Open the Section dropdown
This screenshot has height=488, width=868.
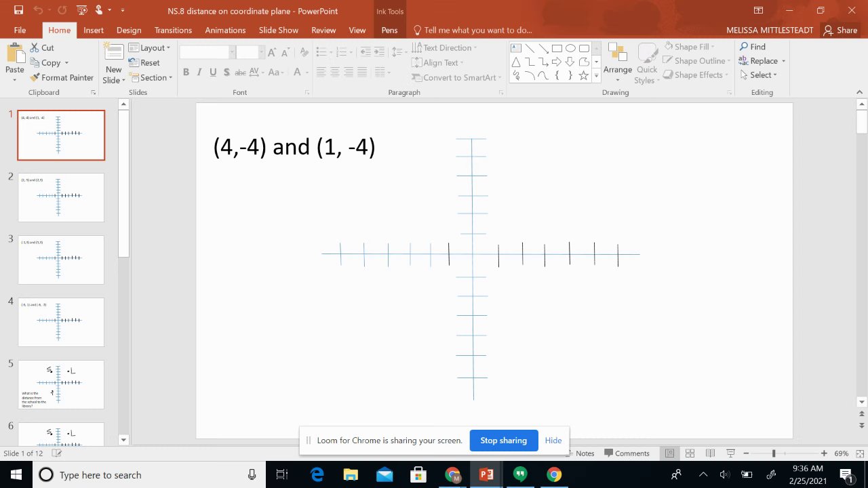coord(151,77)
